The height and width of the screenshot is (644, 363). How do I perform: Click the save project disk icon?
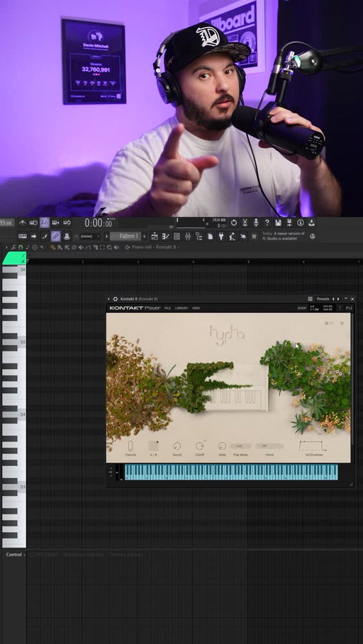(279, 222)
